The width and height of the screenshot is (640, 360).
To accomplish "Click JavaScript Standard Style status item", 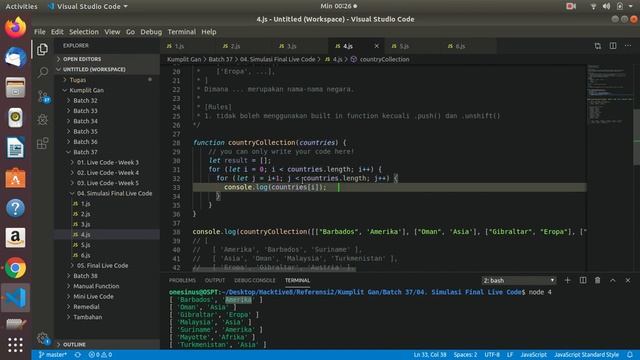I will click(x=586, y=355).
